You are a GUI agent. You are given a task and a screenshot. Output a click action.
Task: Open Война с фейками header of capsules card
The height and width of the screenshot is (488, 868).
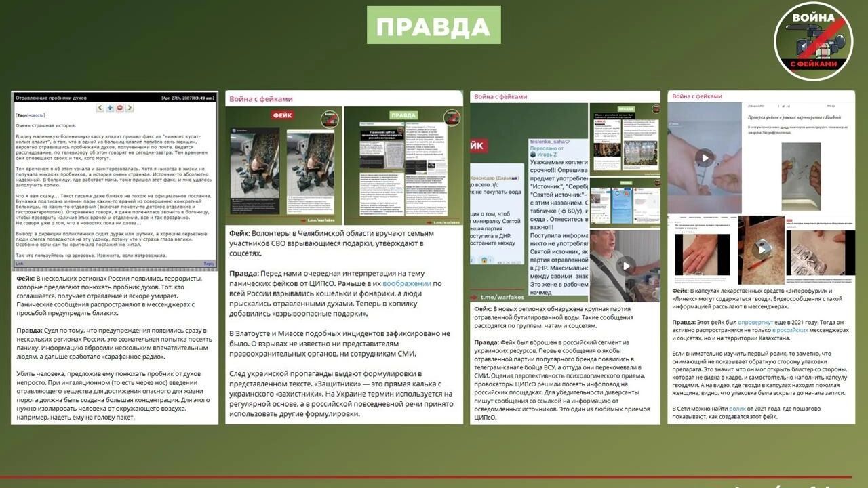[697, 96]
